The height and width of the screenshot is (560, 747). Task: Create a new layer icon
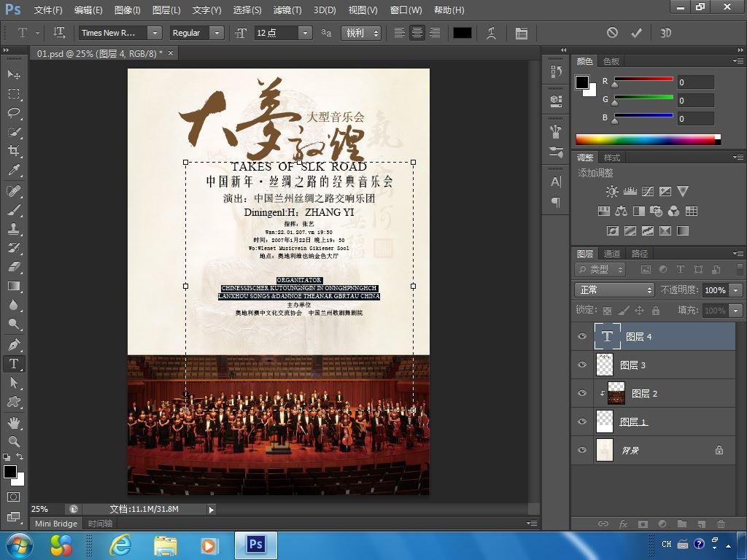pyautogui.click(x=701, y=524)
